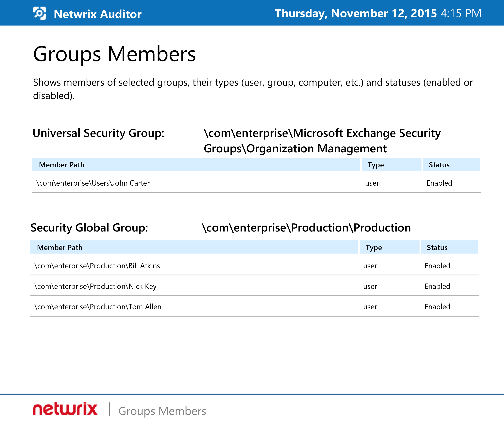The image size is (504, 425).
Task: Click the Groups Members page heading
Action: (115, 54)
